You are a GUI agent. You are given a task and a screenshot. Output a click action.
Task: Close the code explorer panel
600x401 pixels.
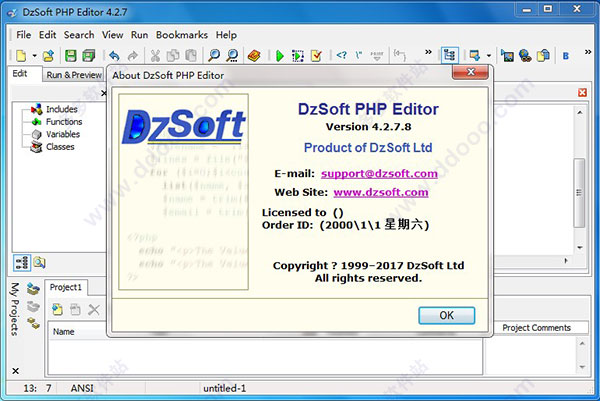(103, 93)
